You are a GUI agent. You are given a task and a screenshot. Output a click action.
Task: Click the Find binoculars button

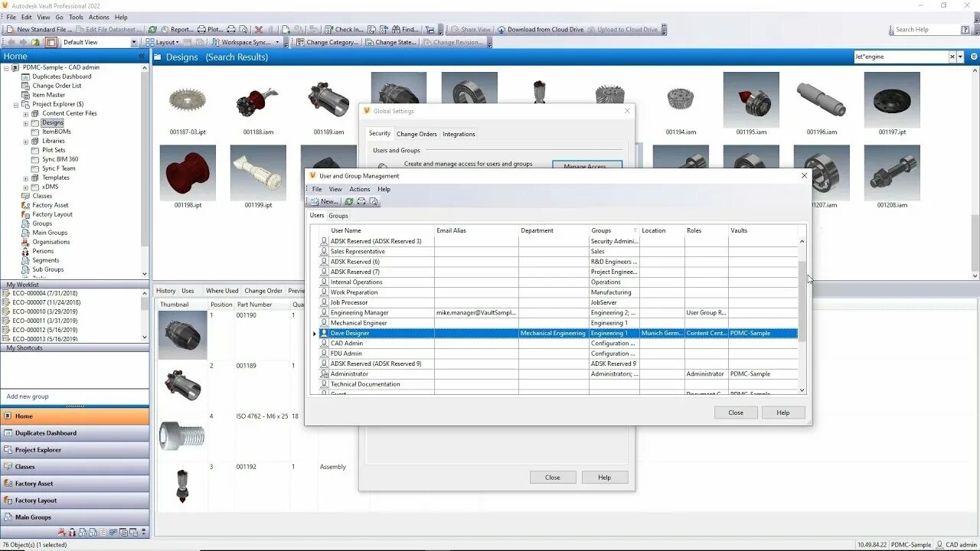404,29
